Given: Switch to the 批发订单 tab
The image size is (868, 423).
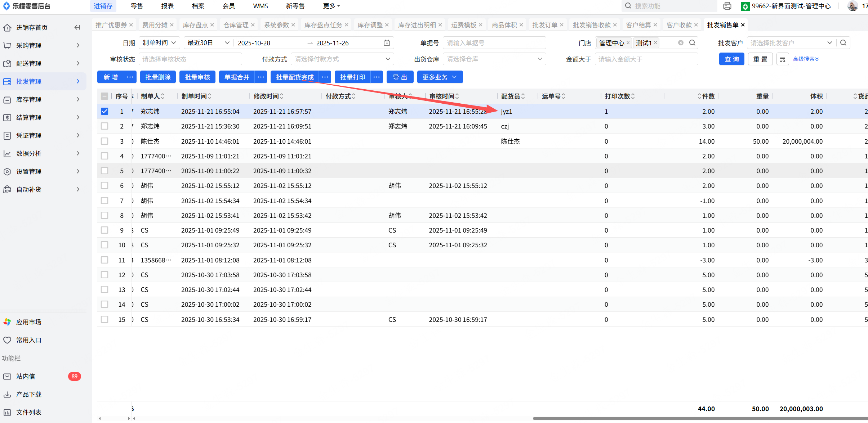Looking at the screenshot, I should pyautogui.click(x=544, y=25).
